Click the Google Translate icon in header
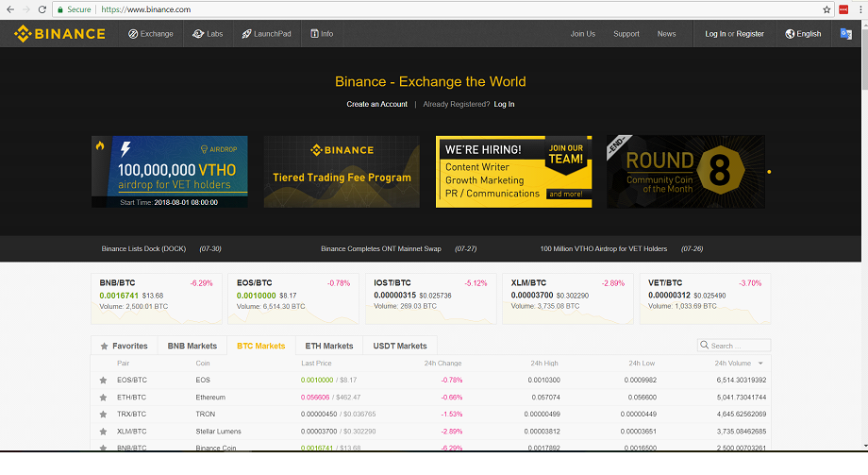This screenshot has height=475, width=868. pyautogui.click(x=846, y=34)
